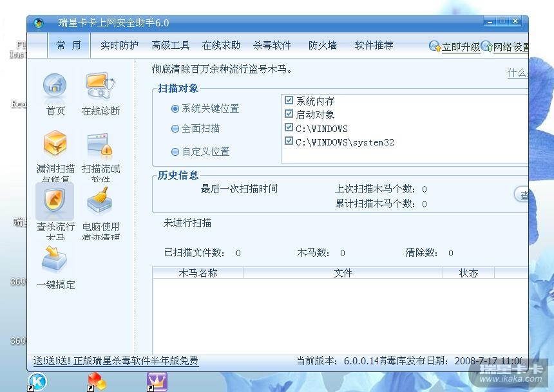Click the 木马数 counter label
This screenshot has height=392, width=554.
pos(314,252)
